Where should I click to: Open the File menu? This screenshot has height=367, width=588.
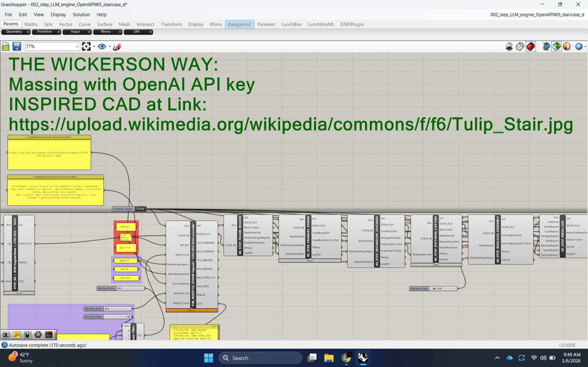click(8, 14)
